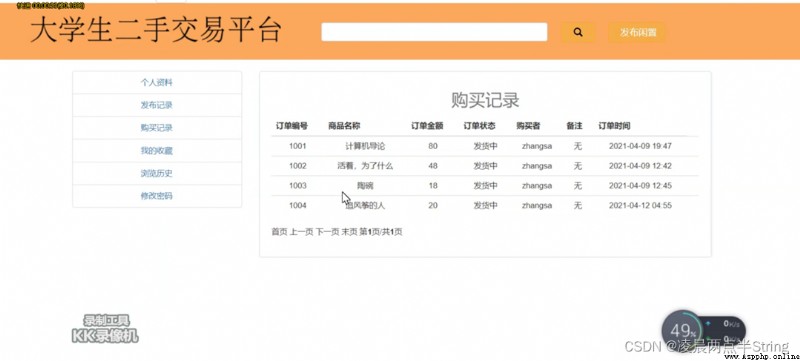
Task: Click the 上一页 pagination link
Action: [302, 232]
